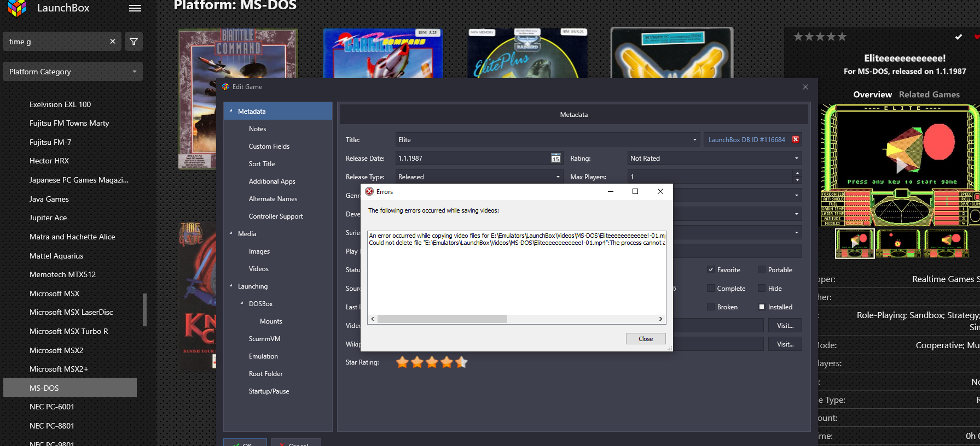Open the Custom Fields page
Screen dimensions: 980x446
(269, 146)
